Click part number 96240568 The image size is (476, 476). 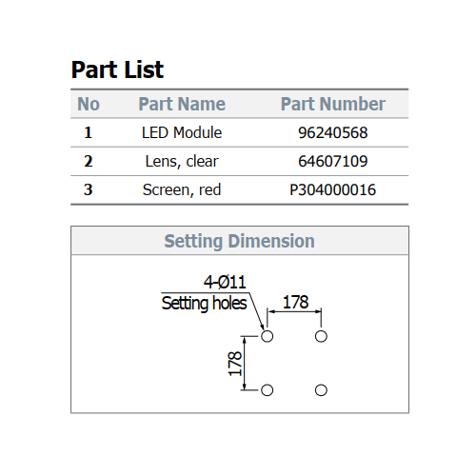pos(333,132)
